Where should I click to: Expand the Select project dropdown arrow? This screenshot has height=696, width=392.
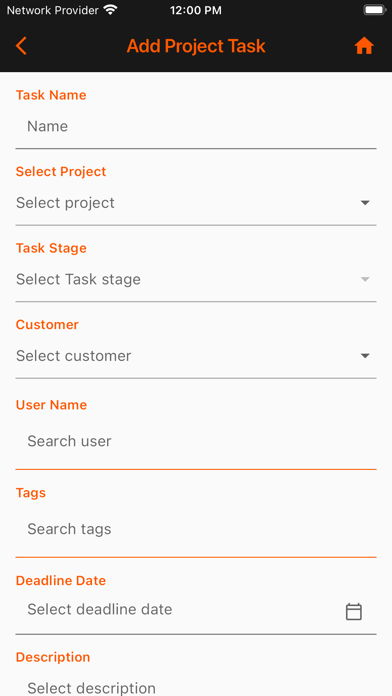pos(365,203)
